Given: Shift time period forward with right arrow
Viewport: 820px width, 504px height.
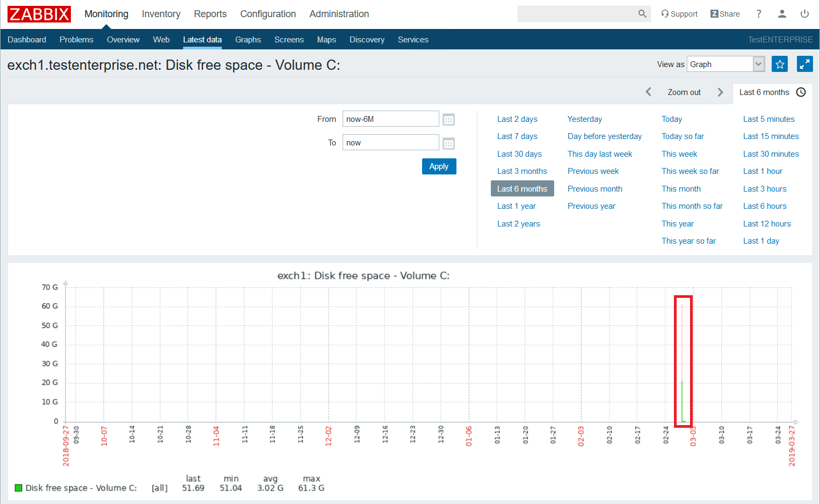Looking at the screenshot, I should coord(720,92).
